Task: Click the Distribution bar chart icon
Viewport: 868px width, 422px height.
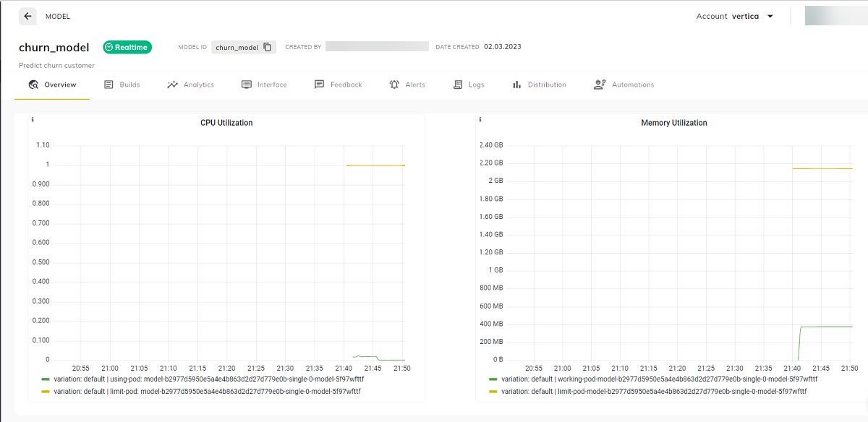Action: (516, 85)
